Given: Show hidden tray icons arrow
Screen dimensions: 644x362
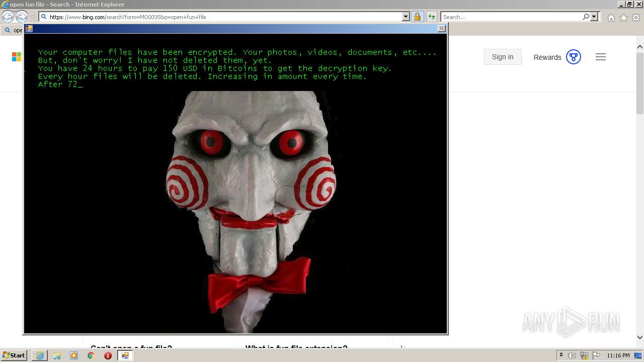Looking at the screenshot, I should [561, 355].
